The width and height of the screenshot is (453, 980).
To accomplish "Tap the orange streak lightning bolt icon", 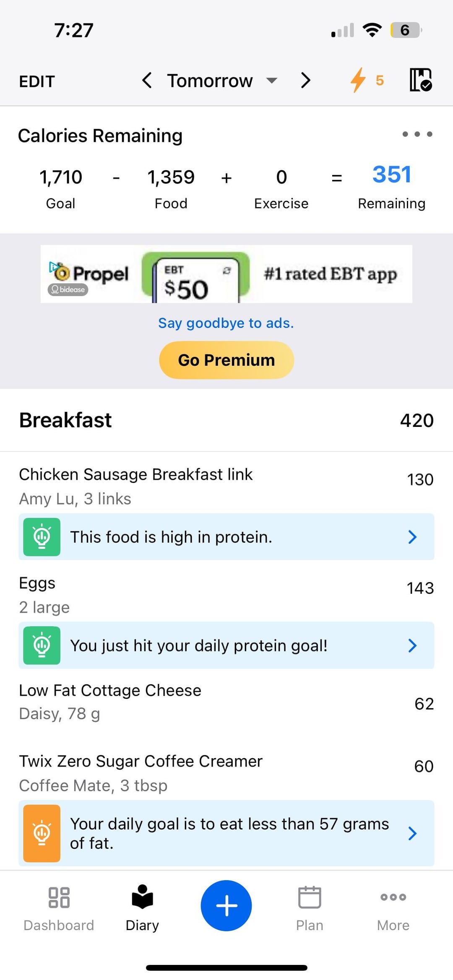I will click(358, 80).
